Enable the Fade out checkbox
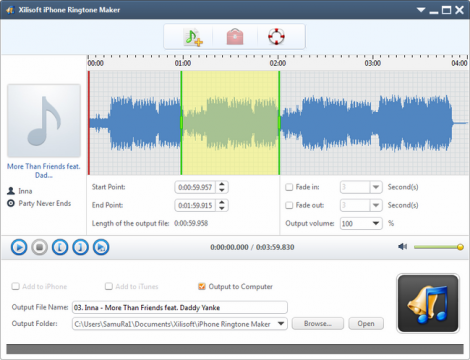Viewport: 470px width, 360px height. pos(289,205)
